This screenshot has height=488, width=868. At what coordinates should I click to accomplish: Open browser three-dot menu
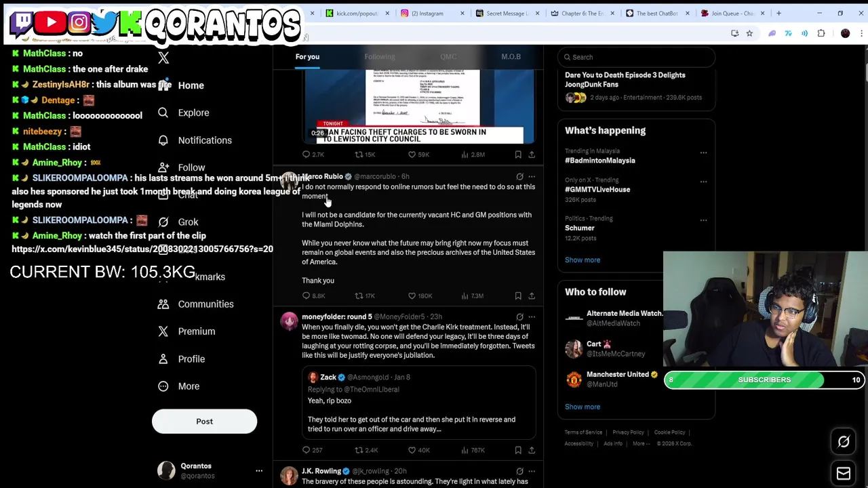[x=860, y=33]
